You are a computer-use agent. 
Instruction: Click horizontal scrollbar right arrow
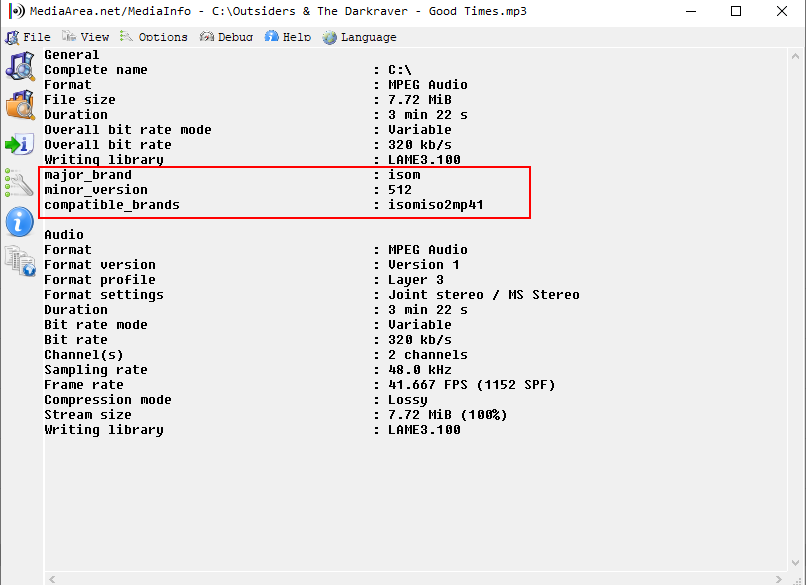click(x=779, y=579)
